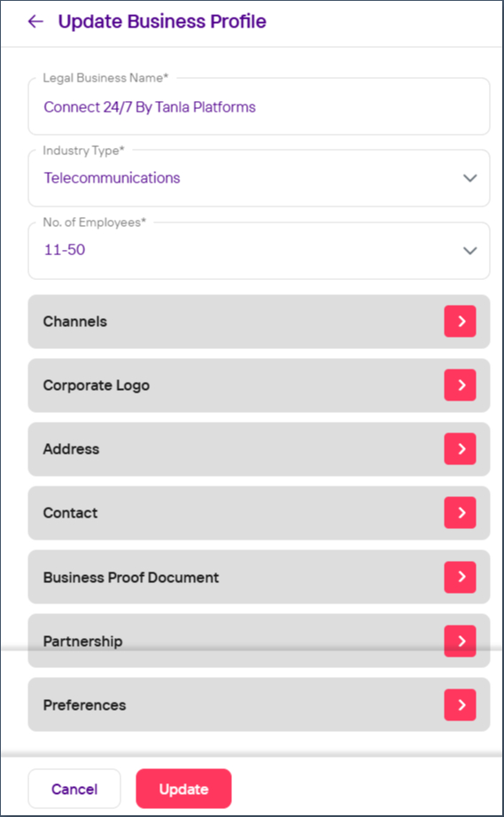The width and height of the screenshot is (504, 817).
Task: Select the Telecommunications industry value field
Action: click(259, 178)
